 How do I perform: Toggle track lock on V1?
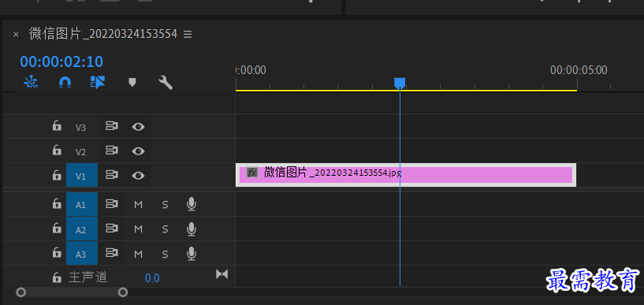[57, 175]
